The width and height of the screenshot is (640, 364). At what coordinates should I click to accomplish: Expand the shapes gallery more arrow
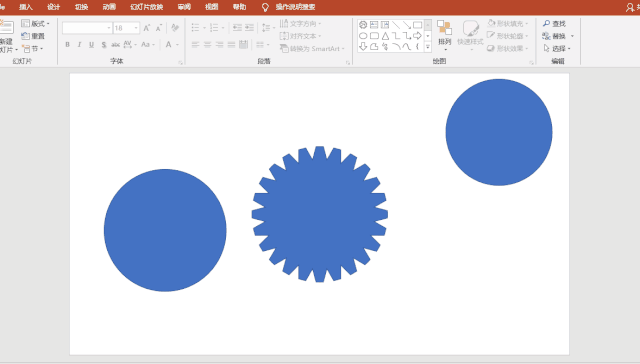click(x=428, y=47)
